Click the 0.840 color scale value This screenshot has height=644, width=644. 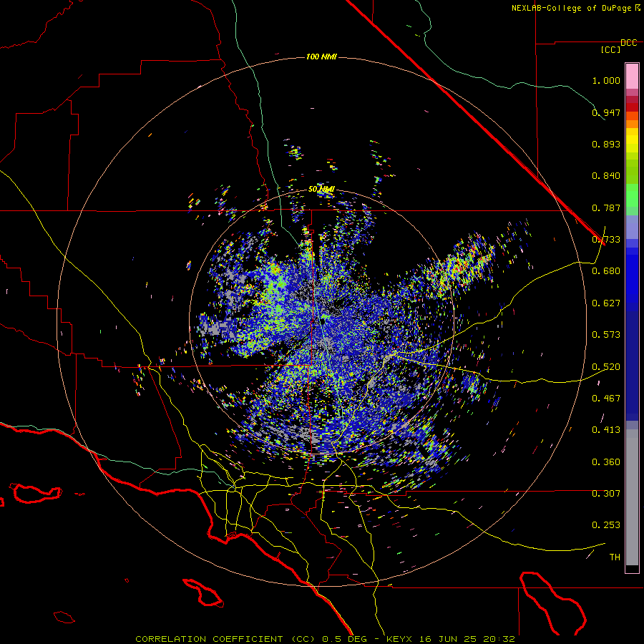606,176
